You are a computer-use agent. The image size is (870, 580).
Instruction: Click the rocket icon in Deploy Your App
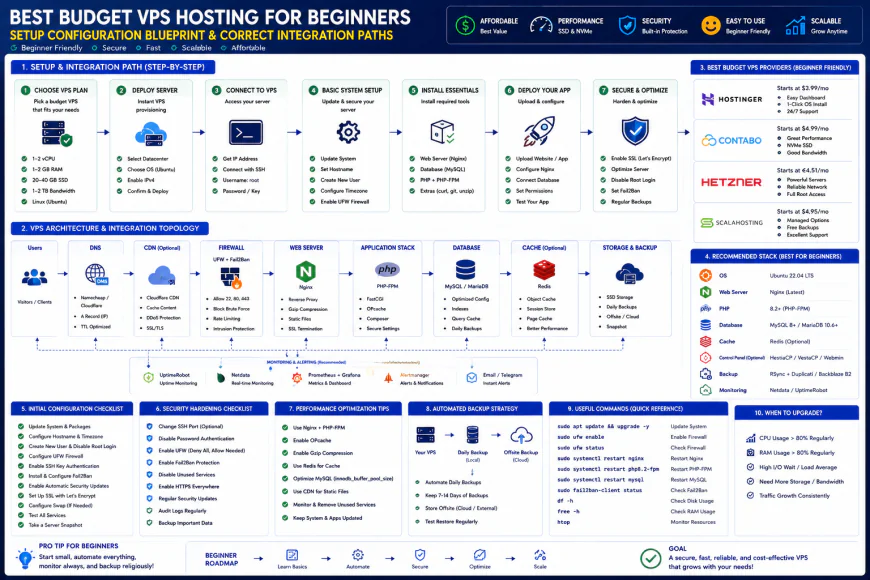539,132
